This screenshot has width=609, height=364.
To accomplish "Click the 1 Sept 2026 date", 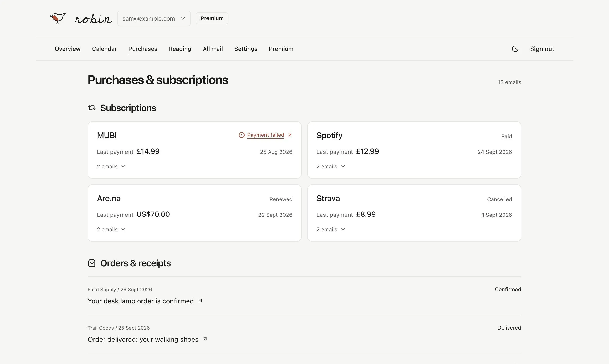I will click(x=497, y=215).
